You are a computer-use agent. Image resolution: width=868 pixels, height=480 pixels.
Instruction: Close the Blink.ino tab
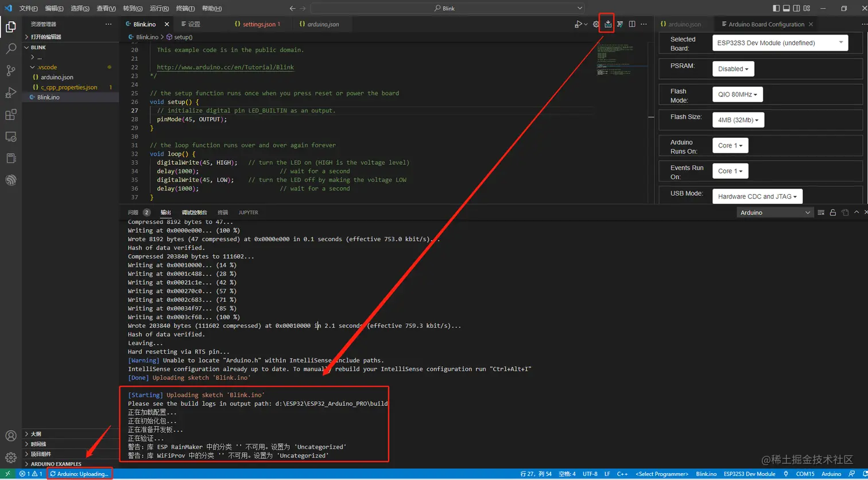pyautogui.click(x=167, y=24)
